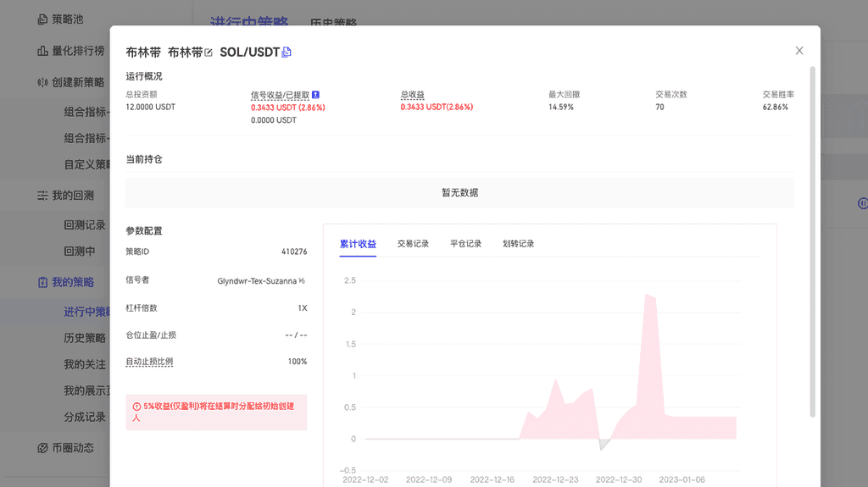Screen dimensions: 868x487
Task: Open 历史策略 in the sidebar
Action: point(85,338)
